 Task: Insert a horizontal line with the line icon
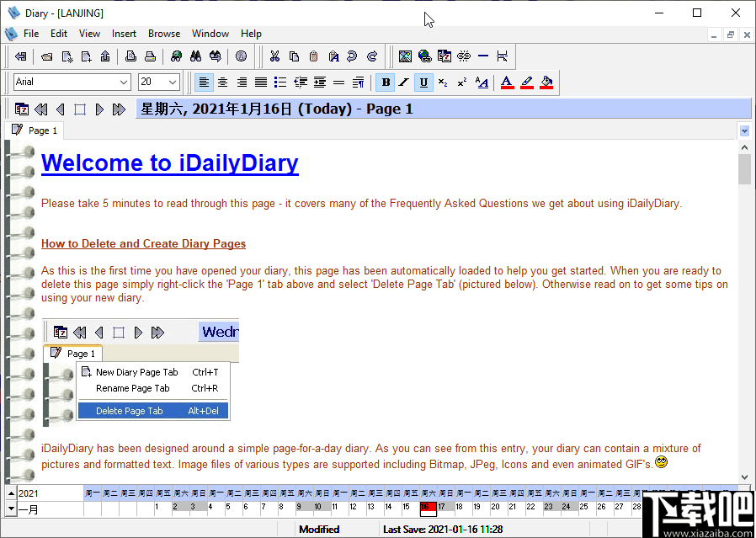coord(482,56)
